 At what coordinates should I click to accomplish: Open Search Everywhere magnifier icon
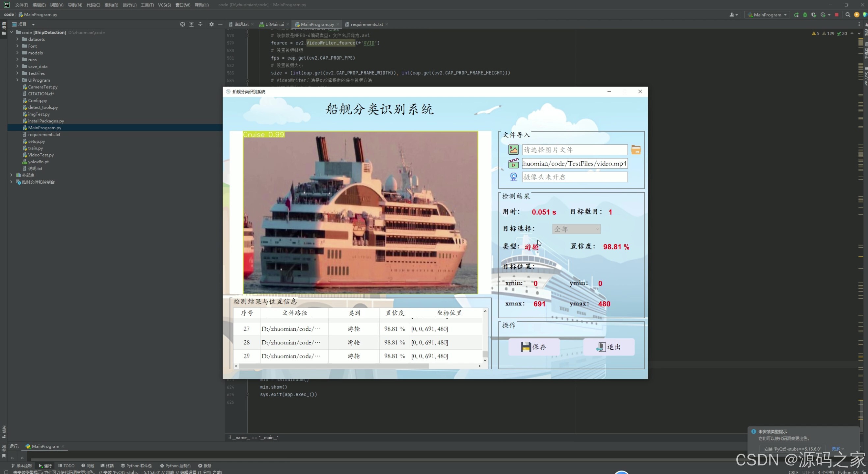(x=848, y=15)
